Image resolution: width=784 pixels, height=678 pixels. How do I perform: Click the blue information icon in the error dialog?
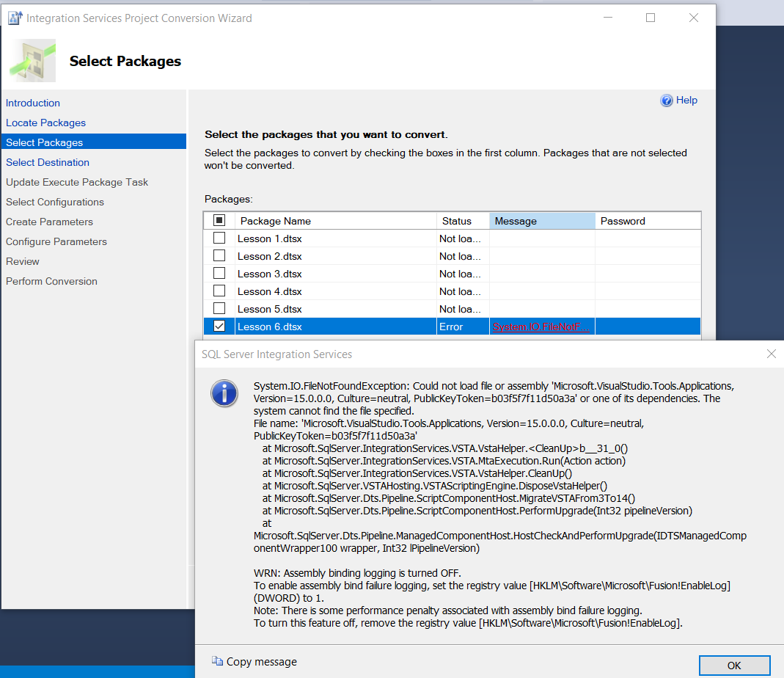click(x=224, y=393)
